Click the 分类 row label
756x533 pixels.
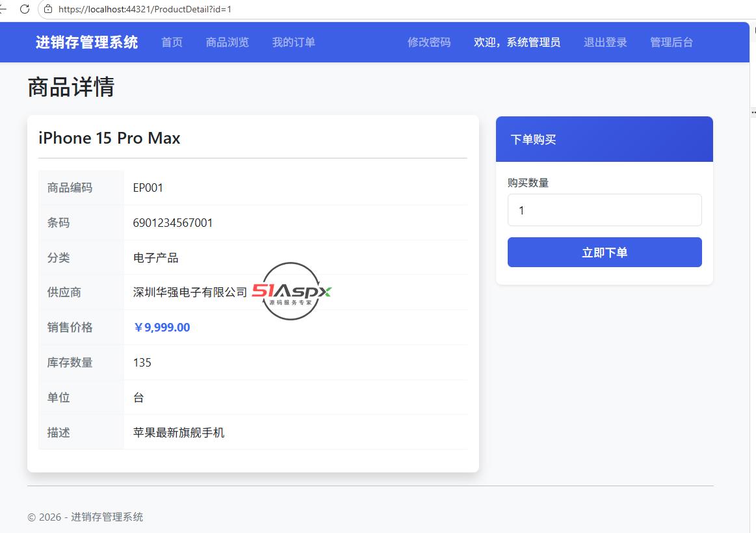(59, 258)
